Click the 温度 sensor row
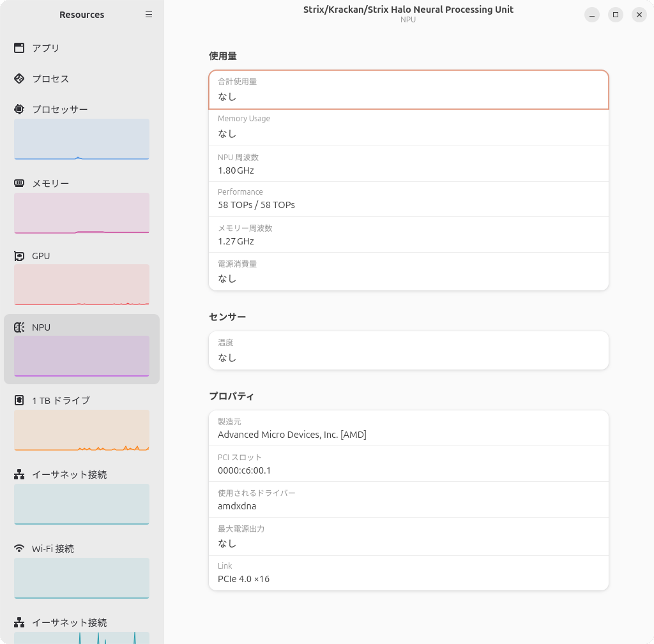654x644 pixels. [x=408, y=350]
